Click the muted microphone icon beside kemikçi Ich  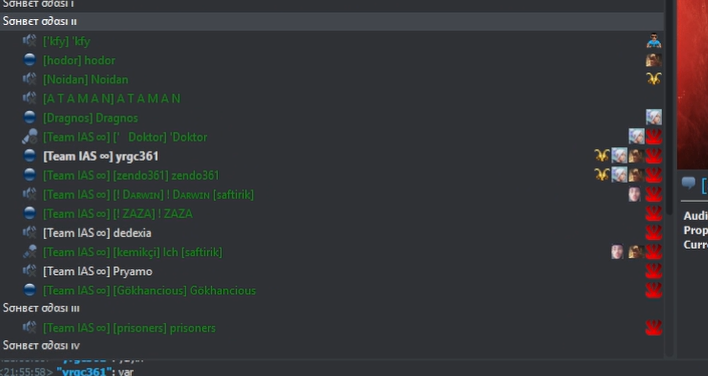coord(30,251)
